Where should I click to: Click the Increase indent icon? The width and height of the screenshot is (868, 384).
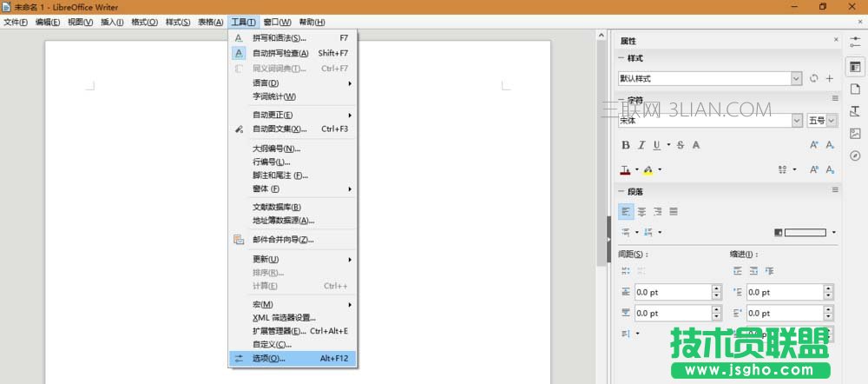(x=737, y=271)
